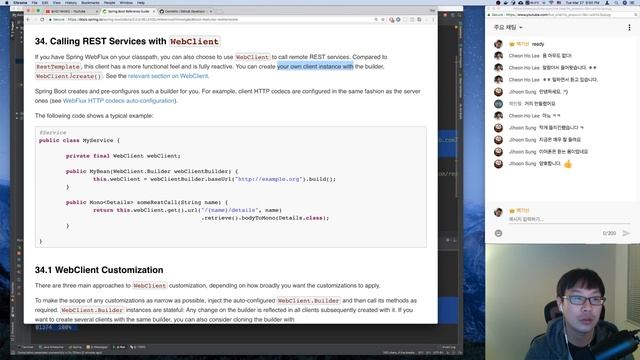The height and width of the screenshot is (360, 640).
Task: Click the Chrome reload page icon
Action: [42, 20]
